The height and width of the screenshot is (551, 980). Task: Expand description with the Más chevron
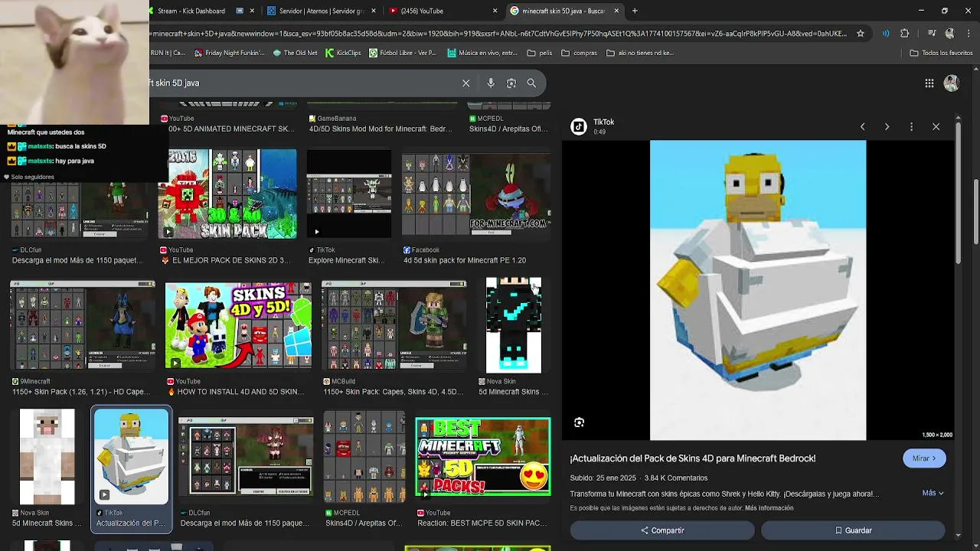click(x=933, y=494)
